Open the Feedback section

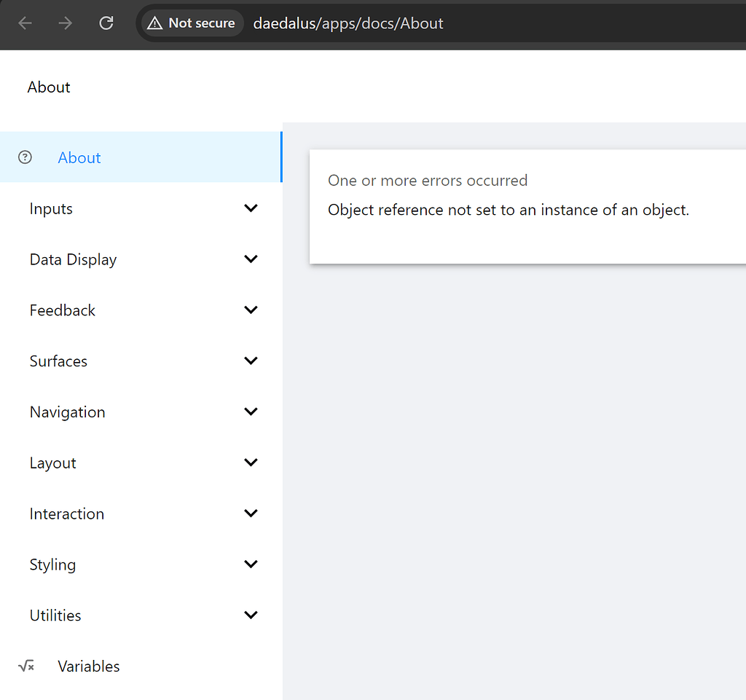coord(251,310)
